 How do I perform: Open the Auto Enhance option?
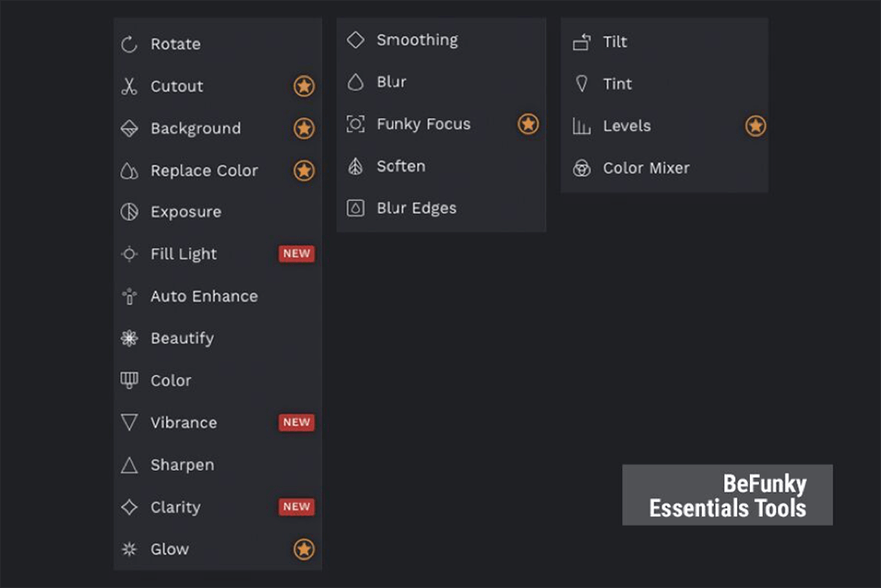(x=204, y=296)
